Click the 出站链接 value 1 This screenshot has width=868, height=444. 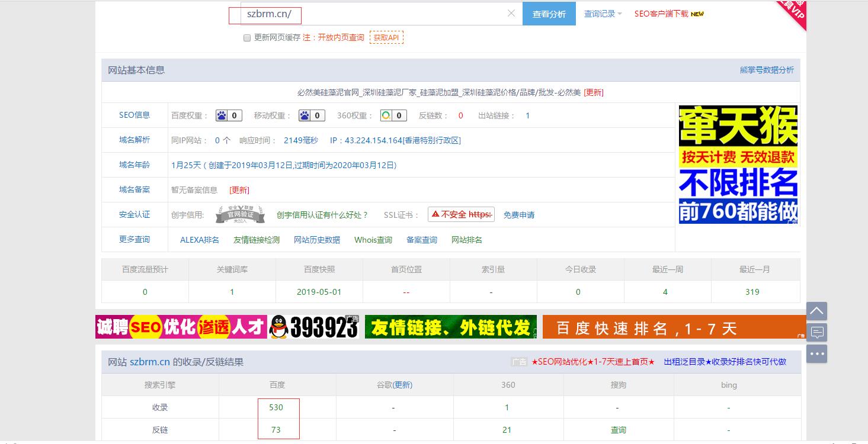point(528,115)
